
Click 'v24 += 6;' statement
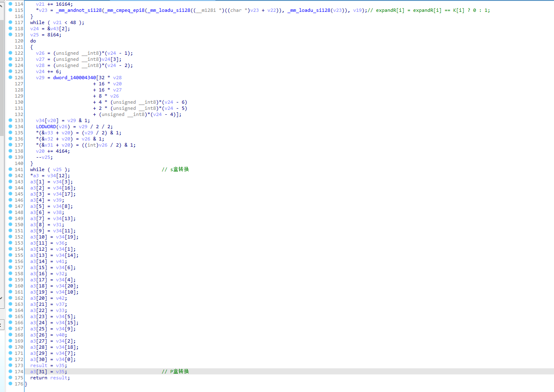click(49, 71)
